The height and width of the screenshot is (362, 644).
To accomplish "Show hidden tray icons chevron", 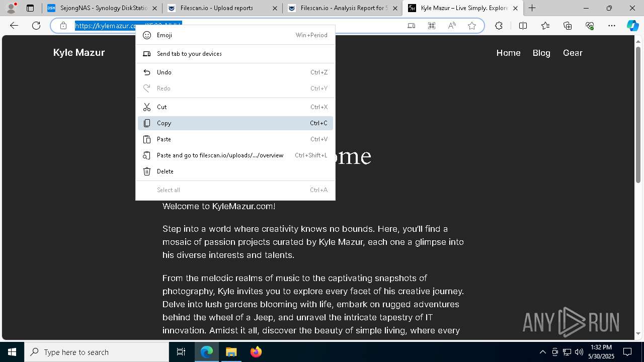I will coord(542,352).
